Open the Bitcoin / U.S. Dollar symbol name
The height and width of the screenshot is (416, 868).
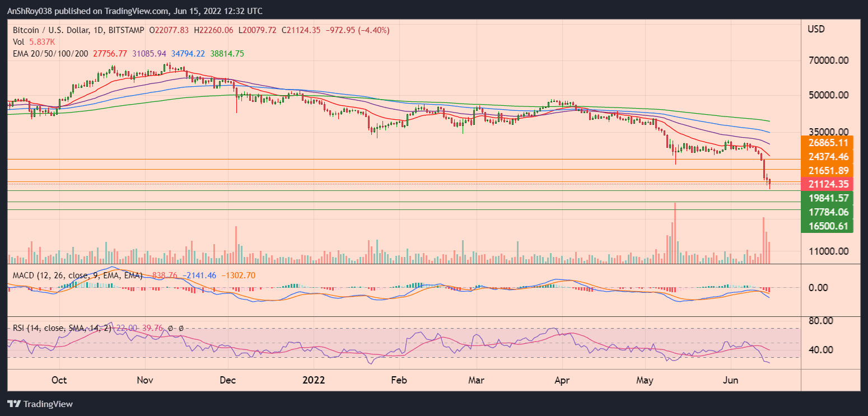pyautogui.click(x=45, y=31)
